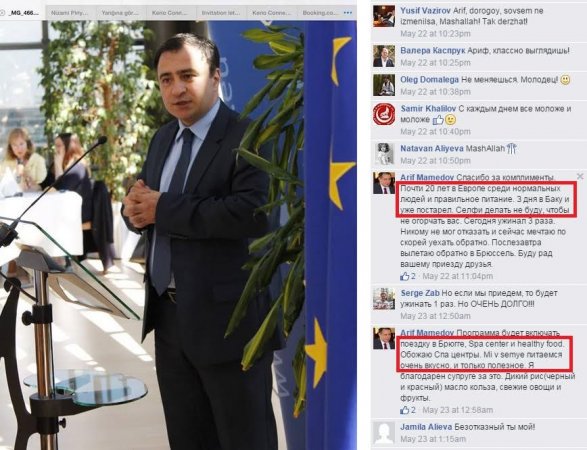Click the like thumb icon on May 23 12:58am comment

(x=404, y=410)
